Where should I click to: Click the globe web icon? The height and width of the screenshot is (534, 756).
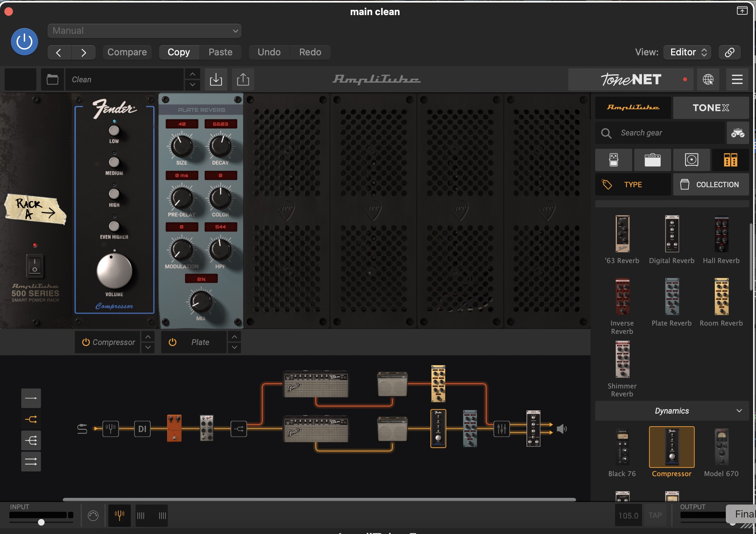(708, 79)
